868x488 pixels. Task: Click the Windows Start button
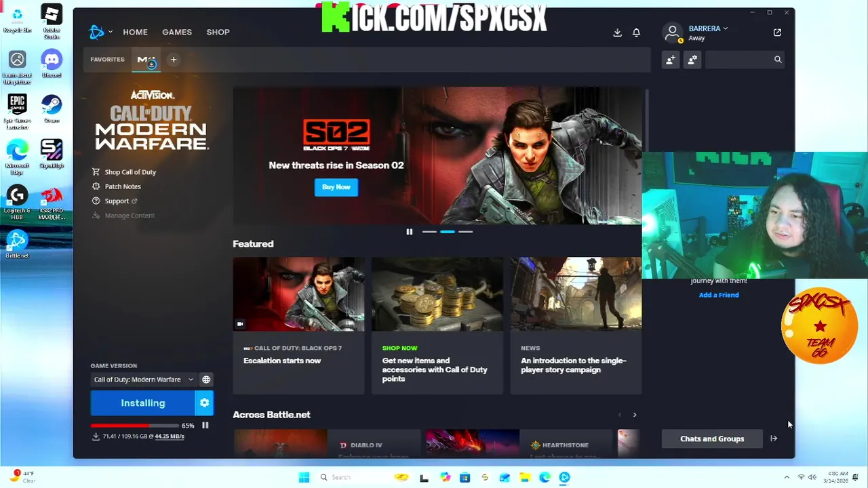304,477
